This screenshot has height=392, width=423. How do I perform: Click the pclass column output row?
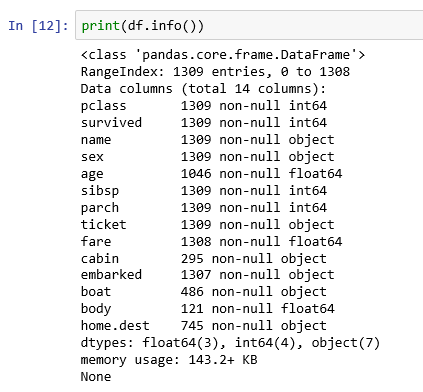204,106
